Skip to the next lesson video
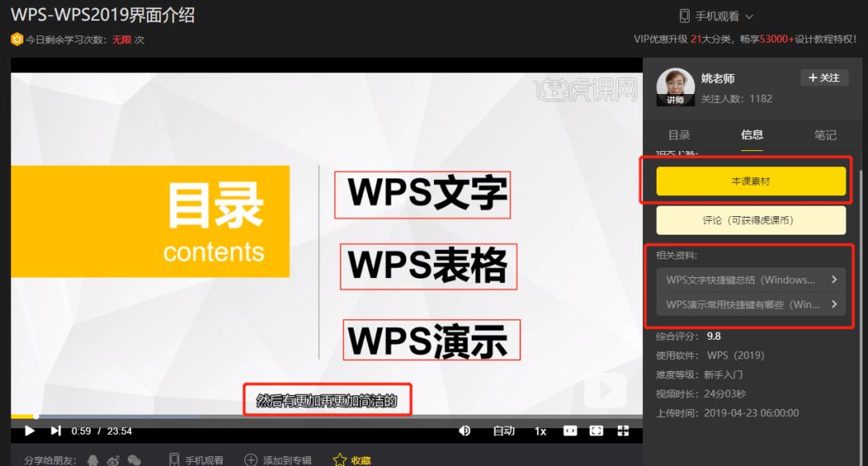This screenshot has width=868, height=466. (x=55, y=431)
